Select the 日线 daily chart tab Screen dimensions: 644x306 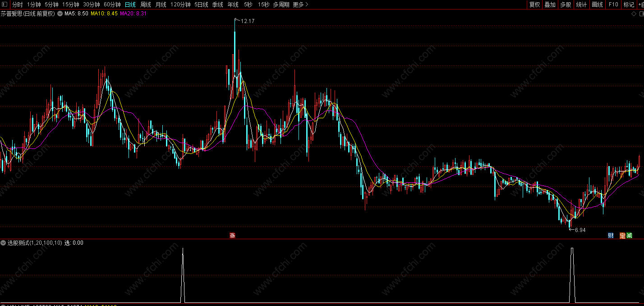[x=130, y=5]
